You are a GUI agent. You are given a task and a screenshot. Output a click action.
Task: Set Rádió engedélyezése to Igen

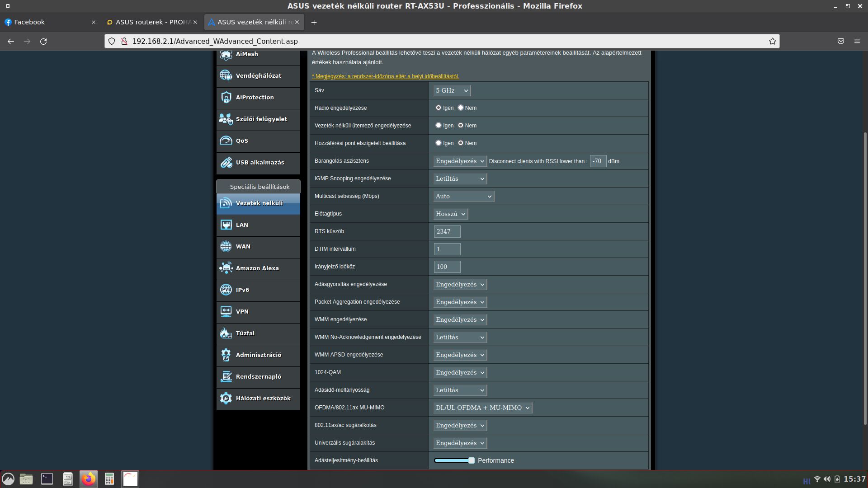tap(439, 108)
